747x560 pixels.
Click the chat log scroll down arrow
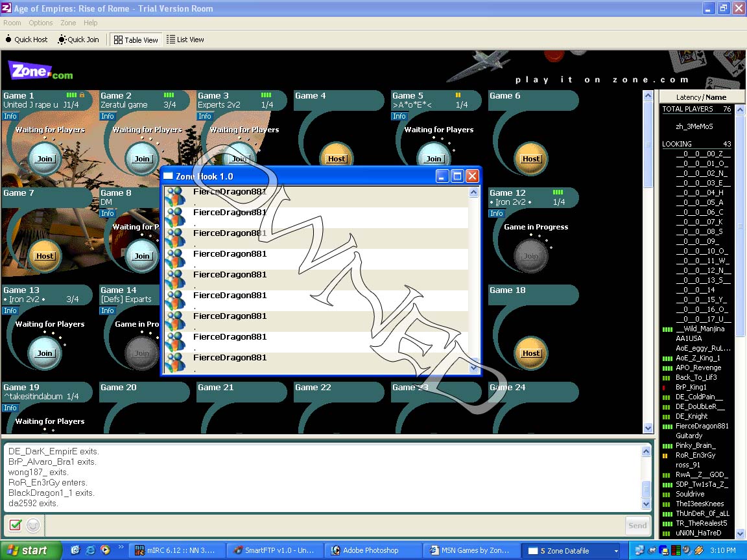point(646,504)
